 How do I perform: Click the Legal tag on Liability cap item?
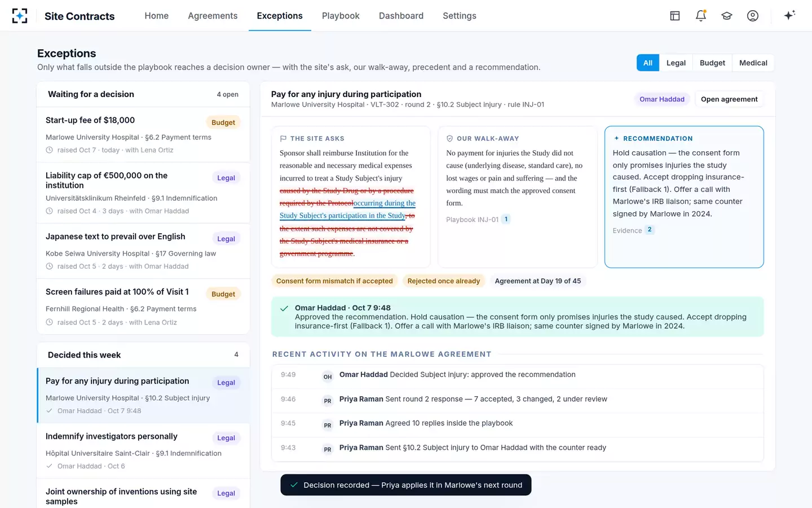coord(226,178)
